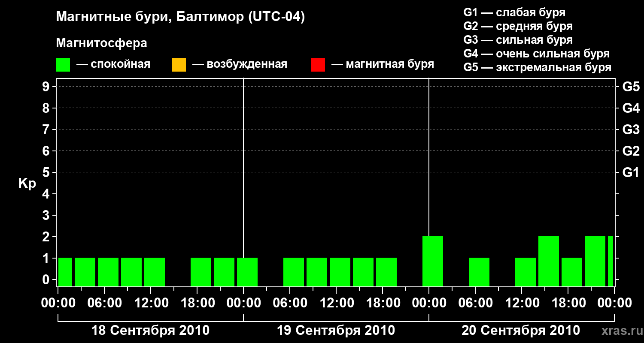Click the Kp 1 bar at 17:00–20:00 on 20 Сентября

click(572, 272)
